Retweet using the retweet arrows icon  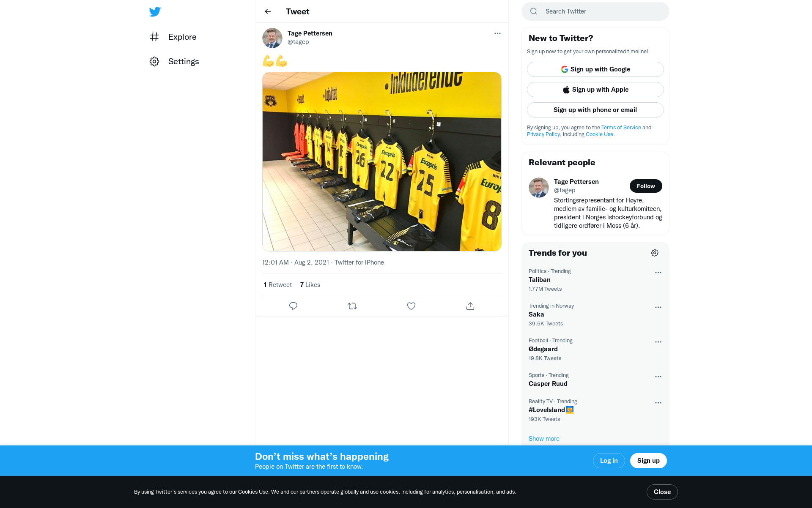(352, 306)
